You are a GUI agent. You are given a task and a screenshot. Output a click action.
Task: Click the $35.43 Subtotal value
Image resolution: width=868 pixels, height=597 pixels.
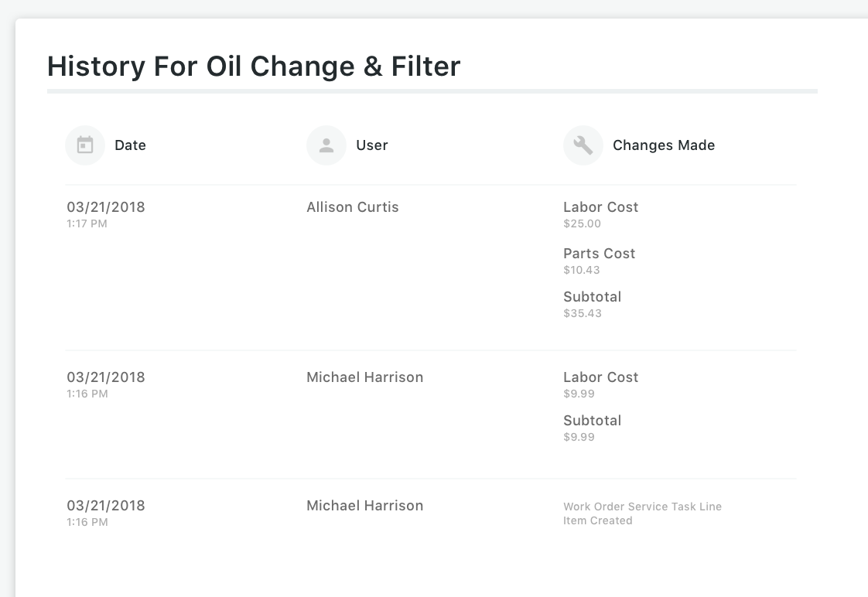click(x=582, y=314)
